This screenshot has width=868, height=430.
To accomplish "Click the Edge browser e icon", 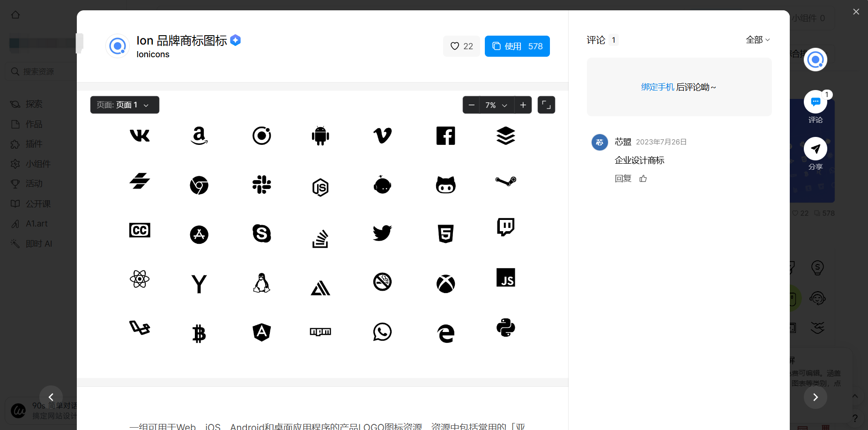I will (445, 333).
